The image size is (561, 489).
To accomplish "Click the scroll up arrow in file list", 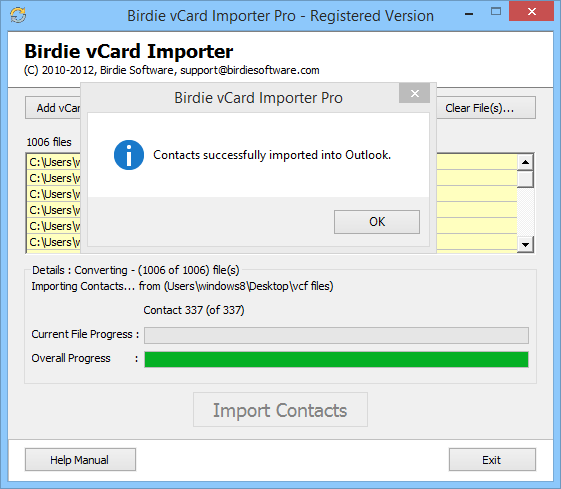I will point(525,162).
